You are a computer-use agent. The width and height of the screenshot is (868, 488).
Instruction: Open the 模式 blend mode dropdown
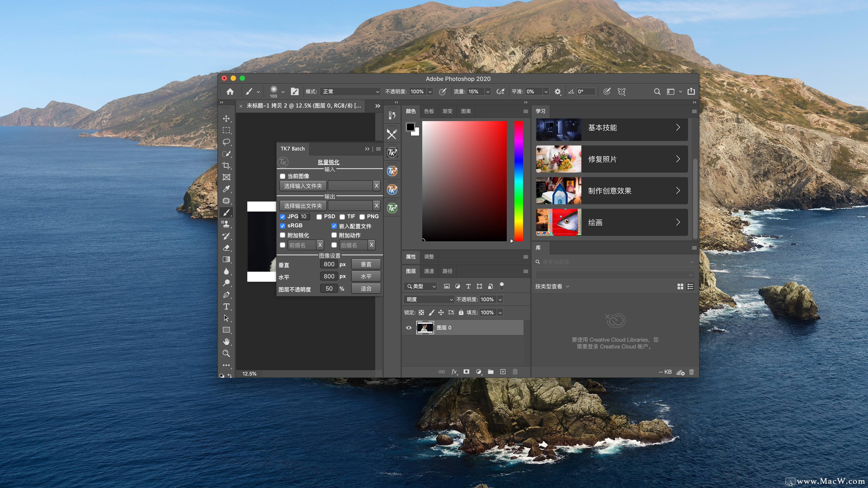(x=350, y=91)
